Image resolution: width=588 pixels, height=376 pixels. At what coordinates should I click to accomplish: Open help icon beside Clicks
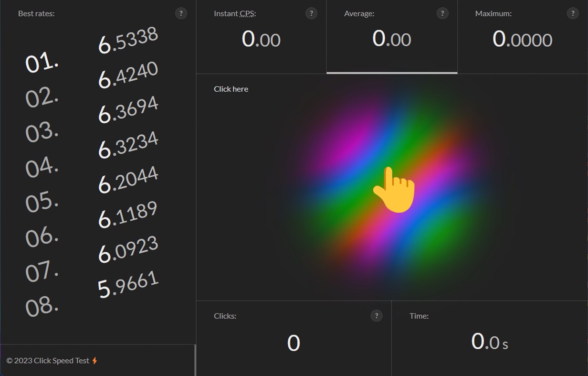(x=377, y=315)
